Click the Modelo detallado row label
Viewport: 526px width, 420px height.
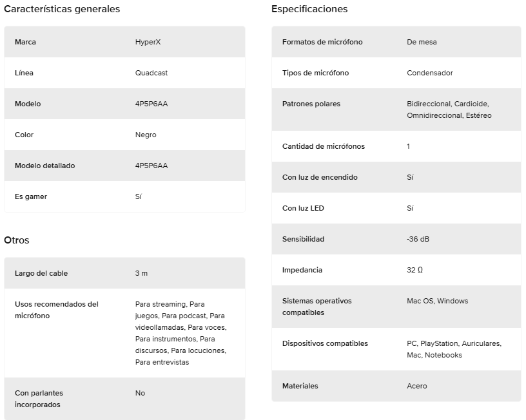[x=44, y=166]
